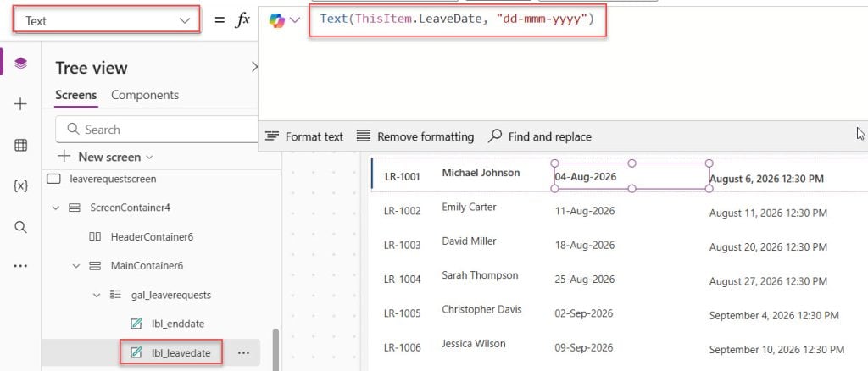Screen dimensions: 868x371
Task: Select lbl_enddate in tree view
Action: [x=178, y=324]
